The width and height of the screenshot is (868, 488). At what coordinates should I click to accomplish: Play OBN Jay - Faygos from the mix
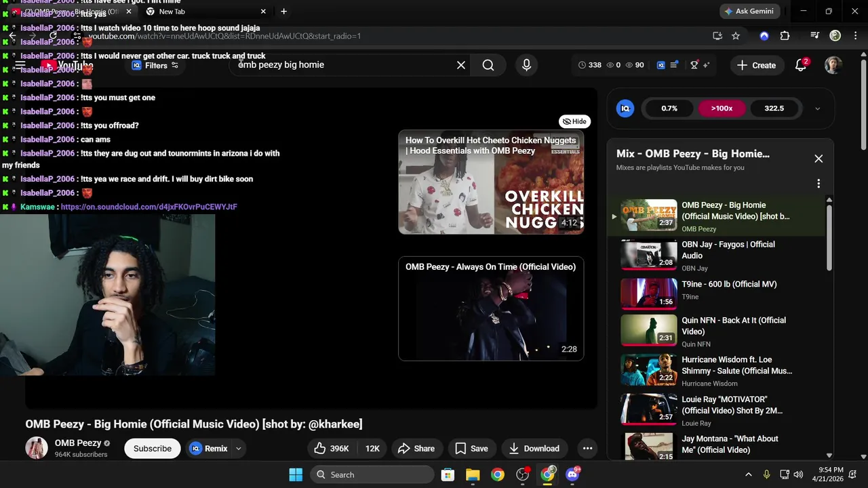coord(717,256)
